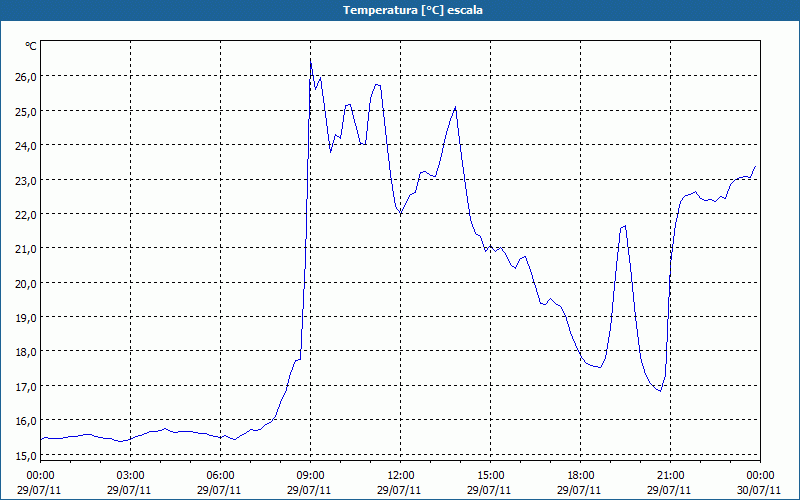Viewport: 800px width, 500px height.
Task: Choose the '15,0' y-axis label
Action: click(x=26, y=456)
